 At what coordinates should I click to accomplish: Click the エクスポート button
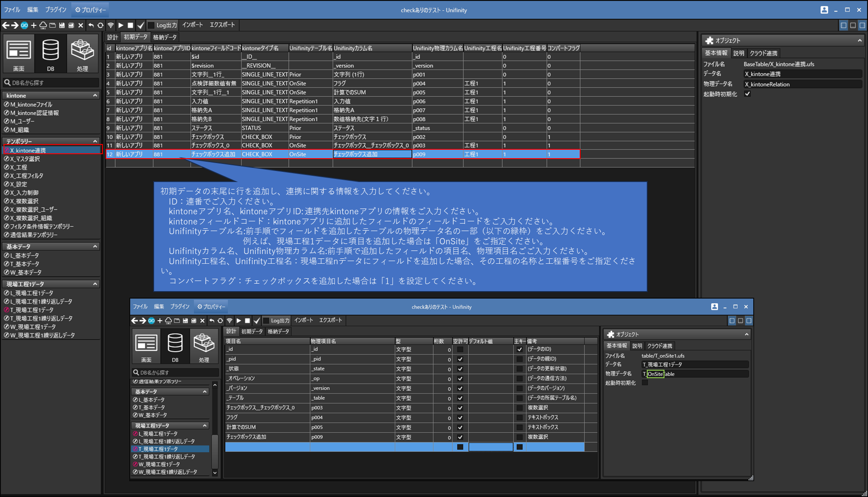point(222,25)
